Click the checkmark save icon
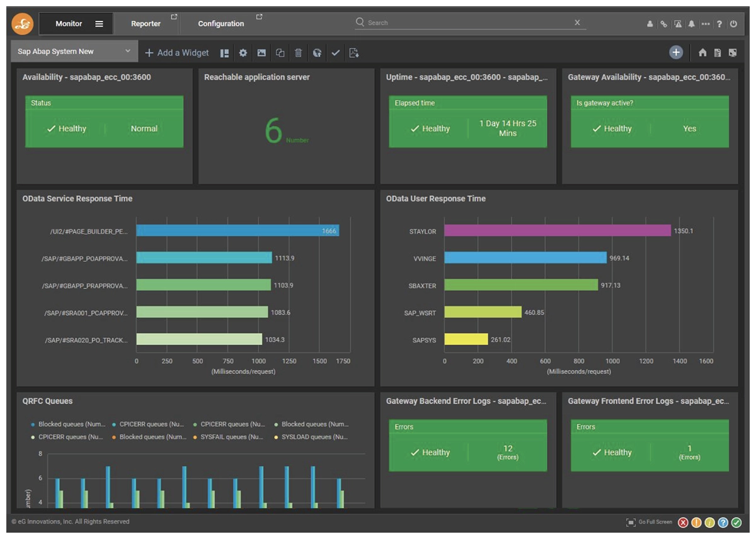The image size is (756, 539). (x=335, y=53)
